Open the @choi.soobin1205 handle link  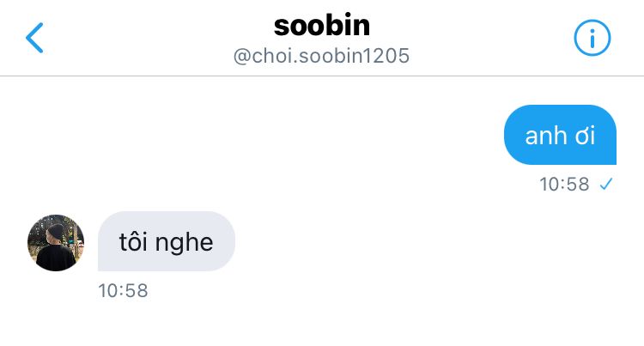click(322, 56)
